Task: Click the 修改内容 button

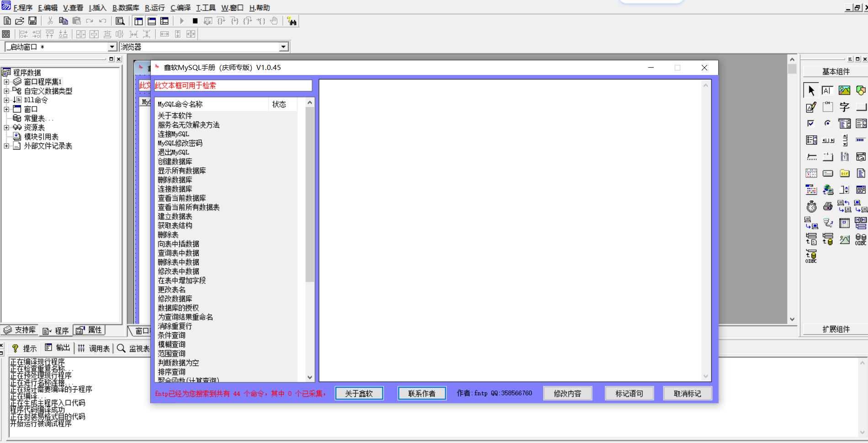Action: 567,393
